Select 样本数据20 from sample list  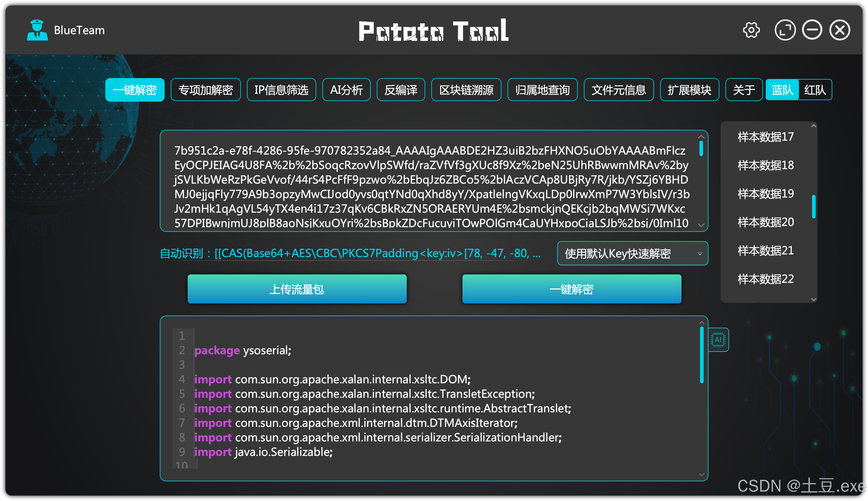tap(765, 222)
